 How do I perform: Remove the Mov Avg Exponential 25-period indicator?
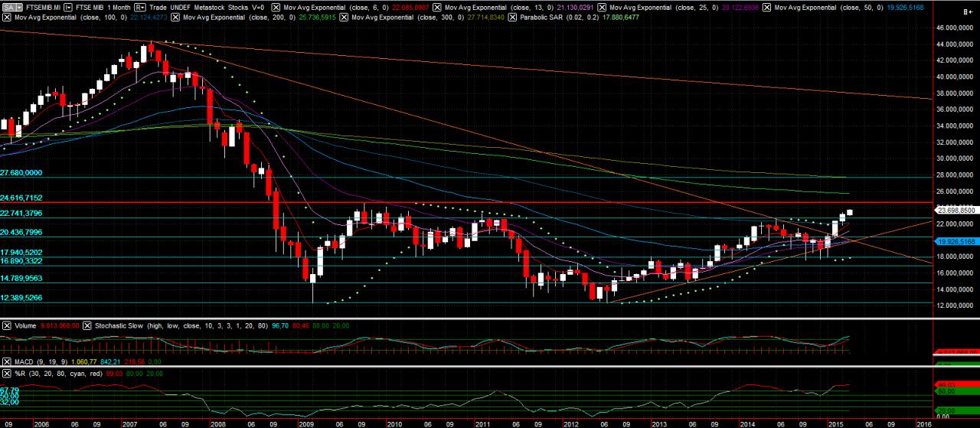pos(602,7)
